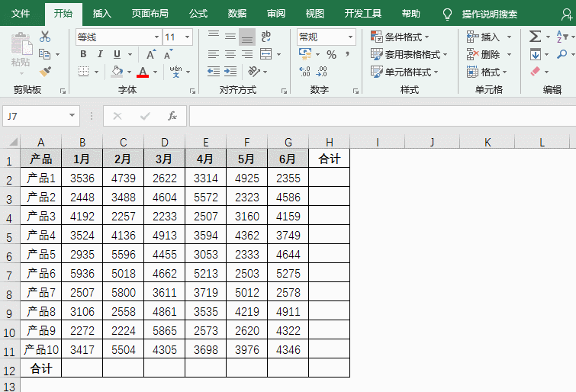Switch to the 公式 tab
This screenshot has width=576, height=392.
(198, 14)
